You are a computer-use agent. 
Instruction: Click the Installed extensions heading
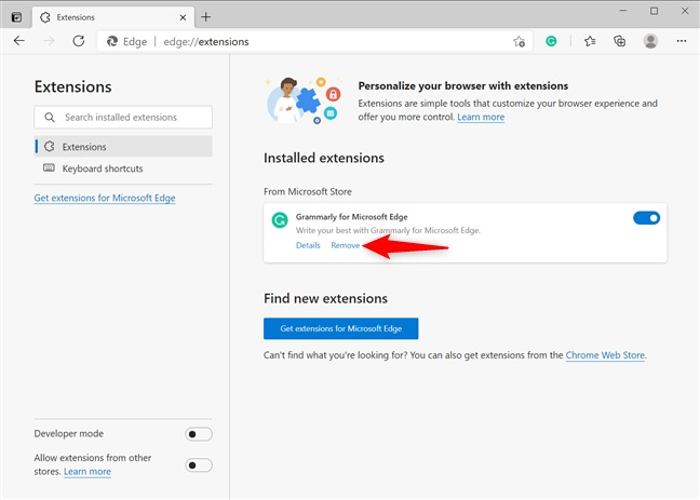(x=324, y=158)
